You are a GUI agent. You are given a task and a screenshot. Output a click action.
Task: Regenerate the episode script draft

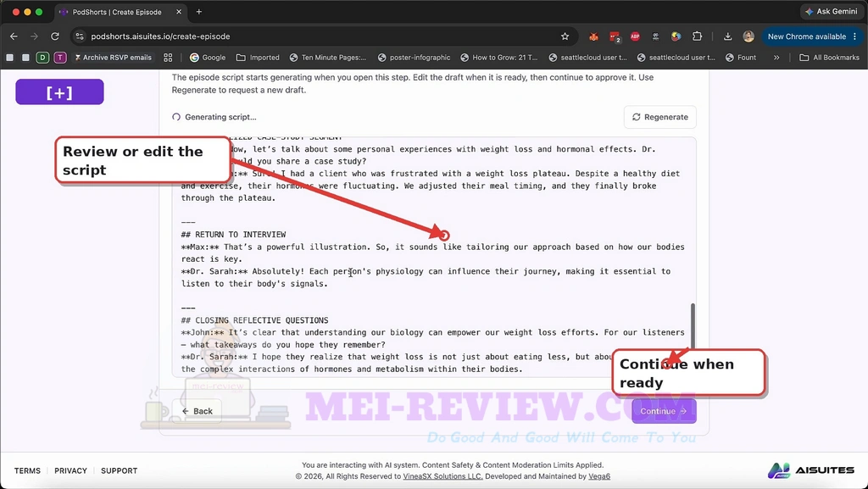pyautogui.click(x=659, y=117)
